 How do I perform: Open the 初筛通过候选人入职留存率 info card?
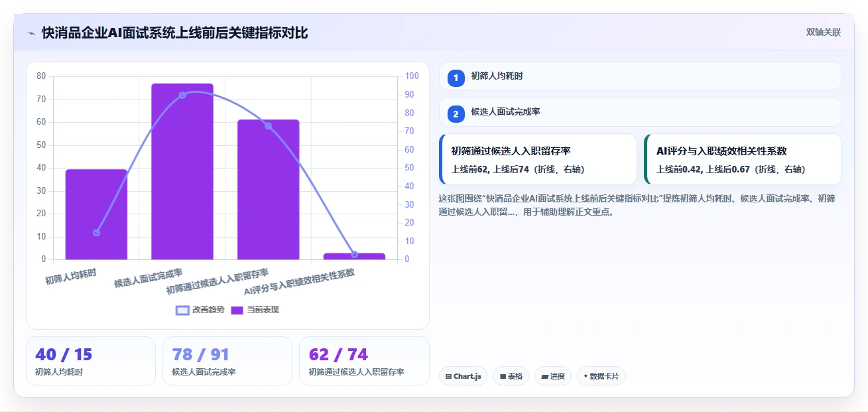[538, 159]
